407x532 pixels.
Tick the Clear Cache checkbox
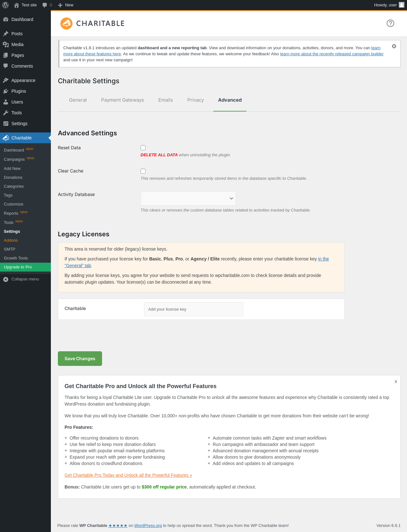point(143,171)
